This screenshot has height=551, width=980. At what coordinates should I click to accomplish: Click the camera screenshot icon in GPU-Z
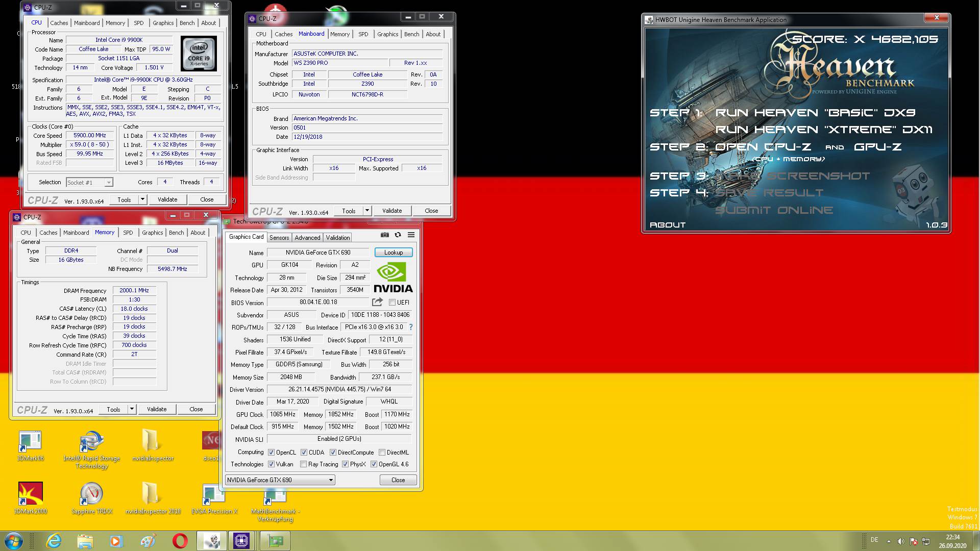pyautogui.click(x=385, y=235)
